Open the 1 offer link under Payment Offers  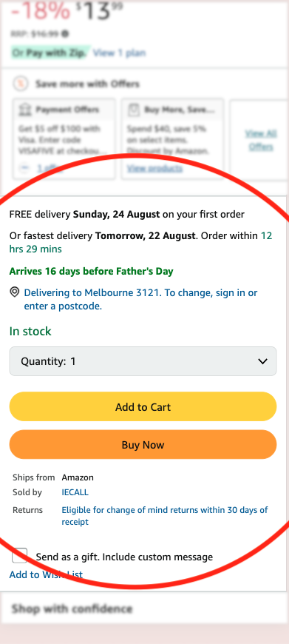(50, 168)
